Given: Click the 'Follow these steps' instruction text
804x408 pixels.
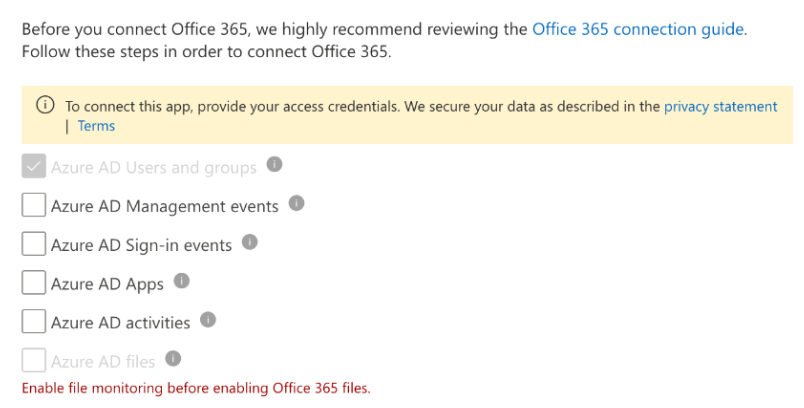Looking at the screenshot, I should pos(207,52).
